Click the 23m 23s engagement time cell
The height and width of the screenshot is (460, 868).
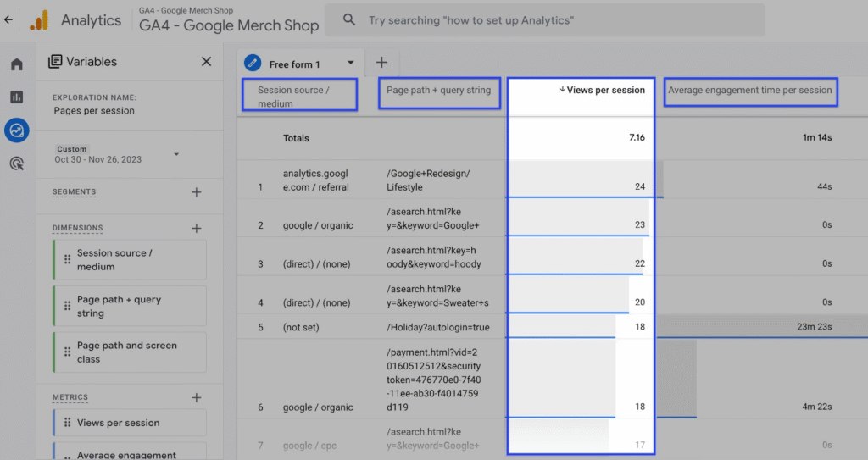815,327
